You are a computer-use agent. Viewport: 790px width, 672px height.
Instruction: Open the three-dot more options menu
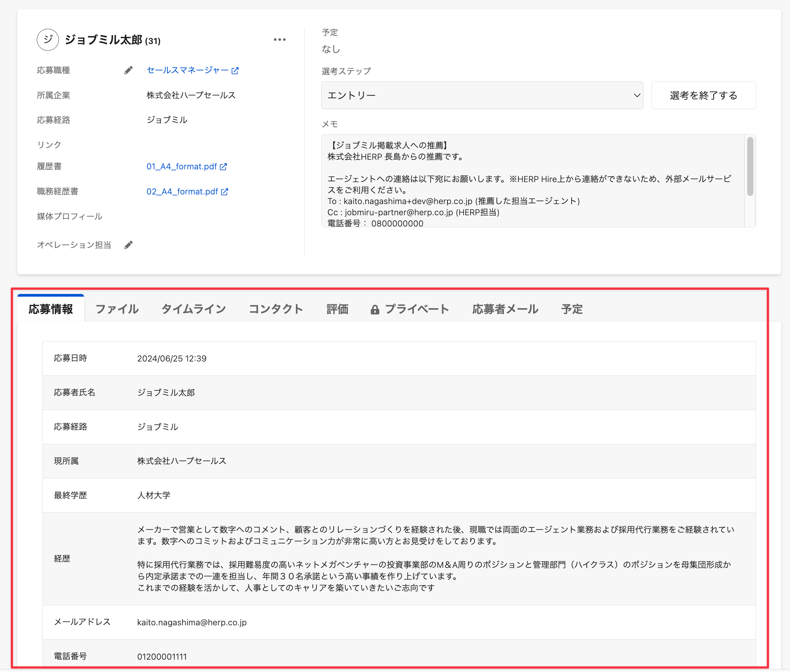click(x=280, y=40)
